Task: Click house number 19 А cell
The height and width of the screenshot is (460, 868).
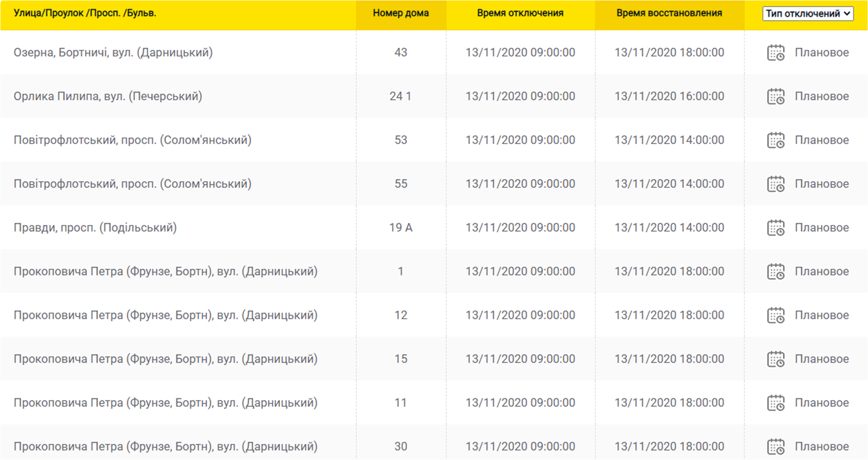Action: click(401, 228)
